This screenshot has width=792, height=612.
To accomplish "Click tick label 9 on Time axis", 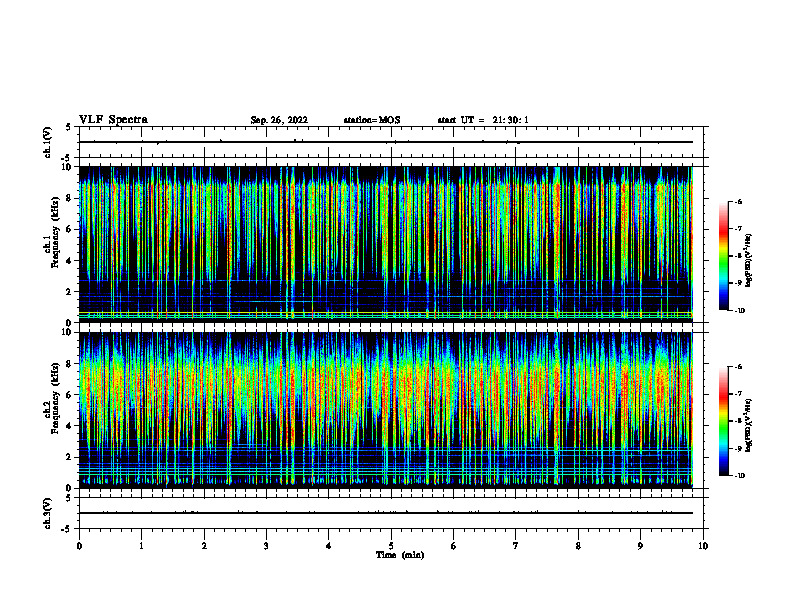I will tap(640, 546).
